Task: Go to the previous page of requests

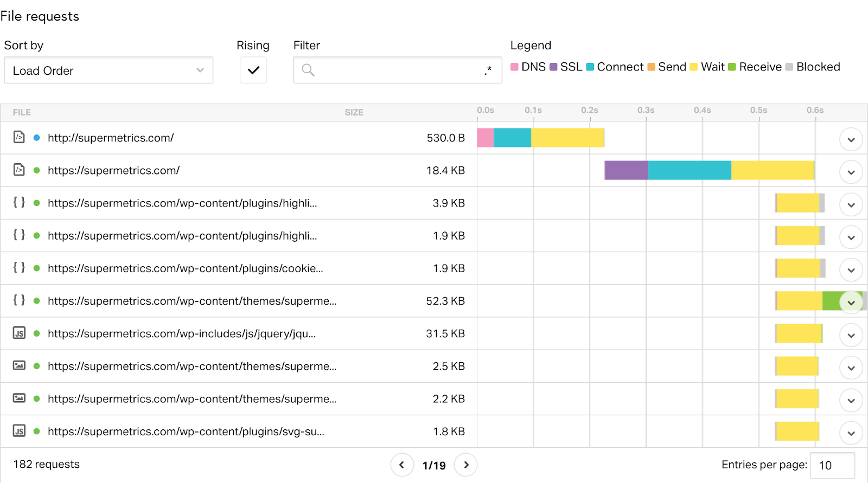Action: (402, 465)
